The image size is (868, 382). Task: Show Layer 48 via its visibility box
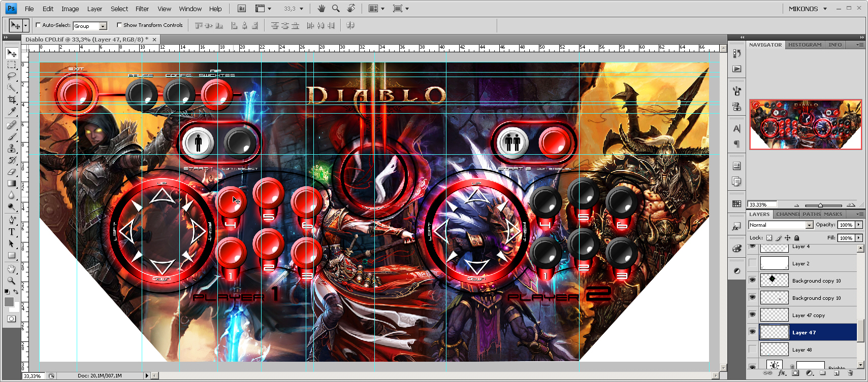[752, 350]
